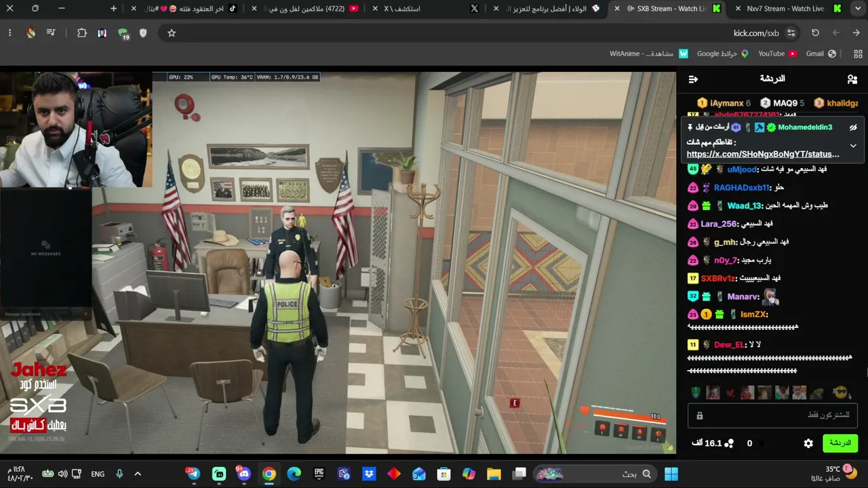Open the browser three-dot menu
Screen dimensions: 868x488
pyautogui.click(x=9, y=33)
